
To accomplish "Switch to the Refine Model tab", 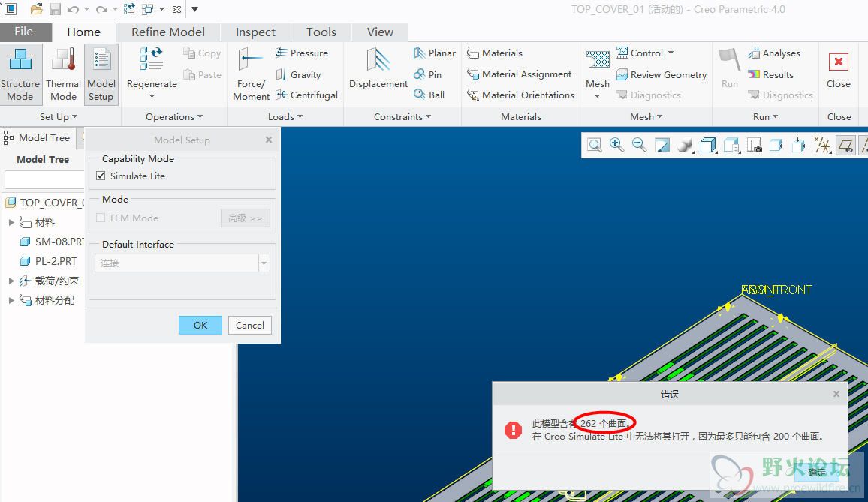I will pos(167,32).
